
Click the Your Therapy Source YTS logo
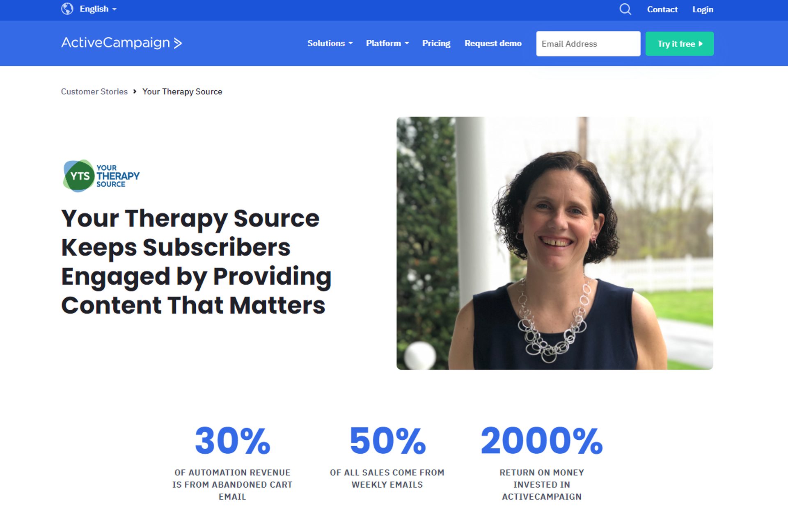click(x=101, y=176)
